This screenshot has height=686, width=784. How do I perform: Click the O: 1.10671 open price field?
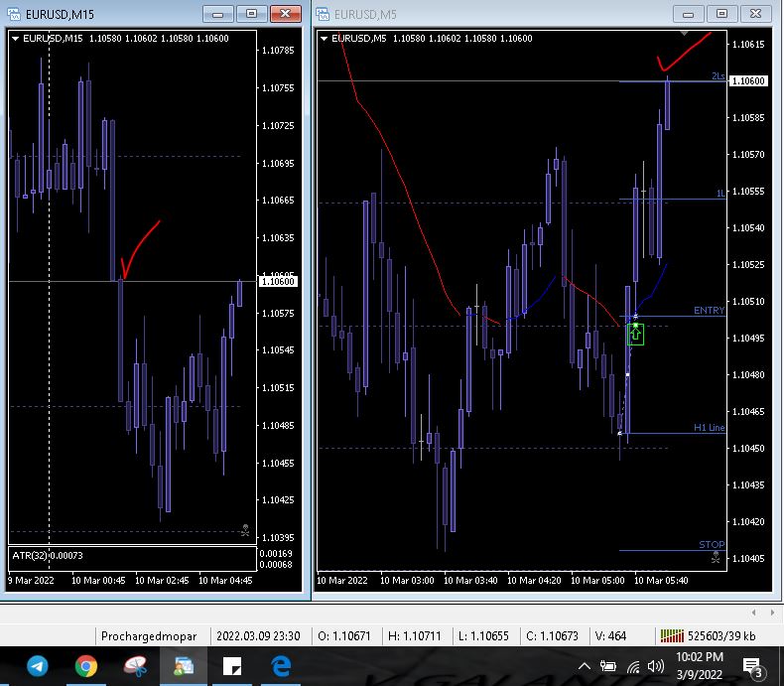[344, 636]
